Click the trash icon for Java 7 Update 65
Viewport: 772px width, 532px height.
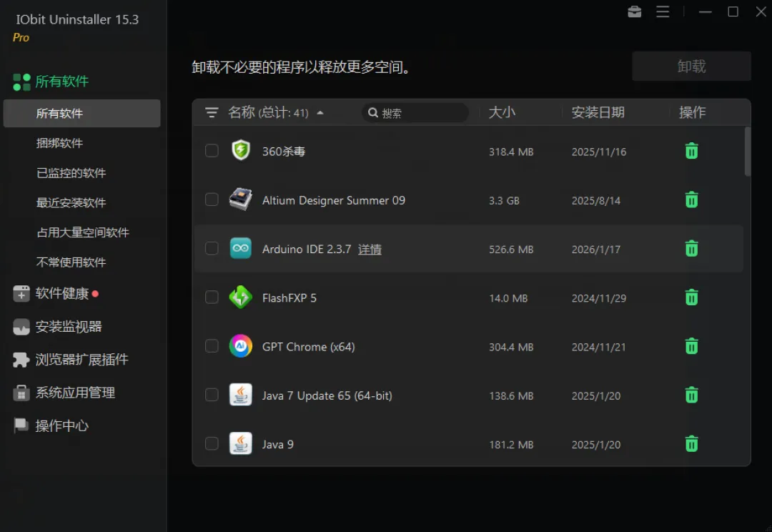(691, 395)
